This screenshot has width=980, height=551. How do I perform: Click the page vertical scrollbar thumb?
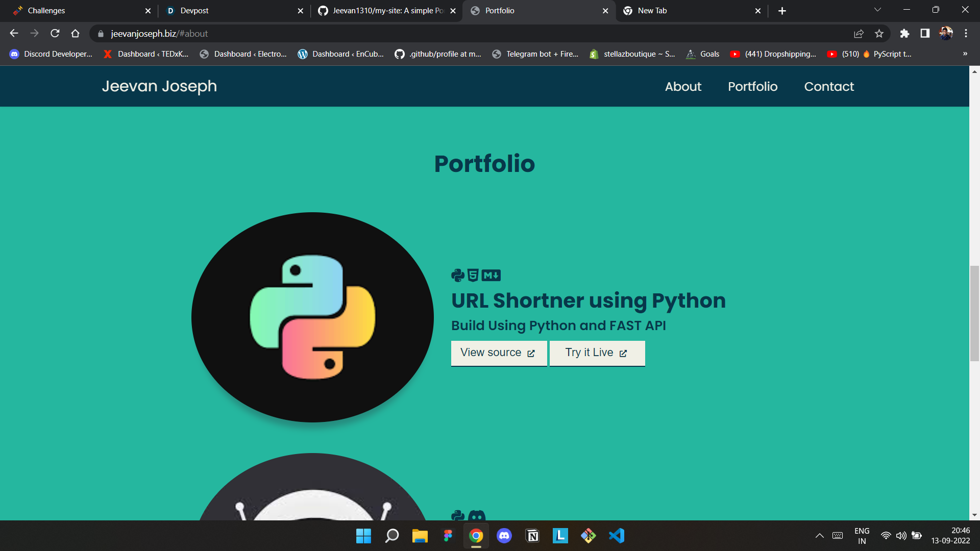pos(974,313)
